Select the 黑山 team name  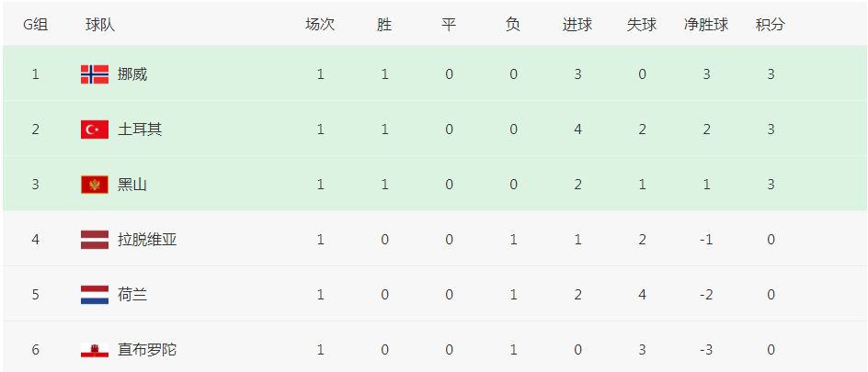pyautogui.click(x=132, y=185)
